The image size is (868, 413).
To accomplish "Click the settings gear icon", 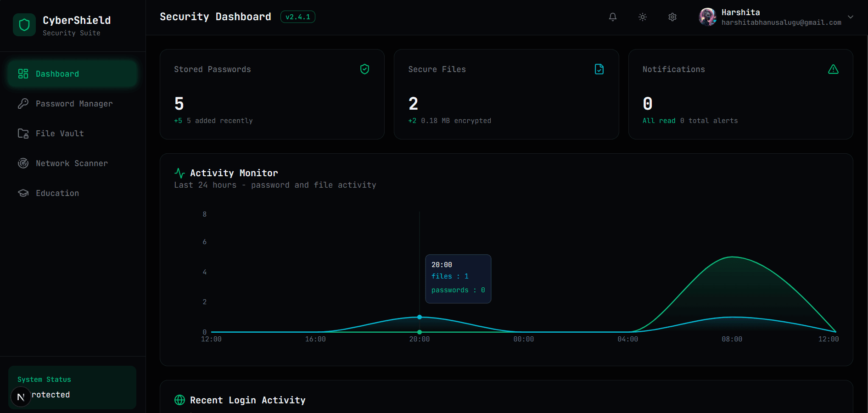I will click(672, 17).
